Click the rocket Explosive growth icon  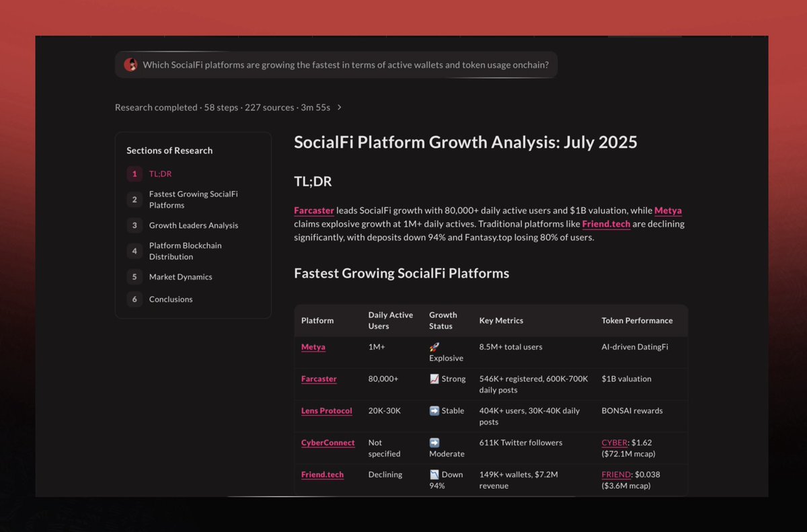coord(434,347)
